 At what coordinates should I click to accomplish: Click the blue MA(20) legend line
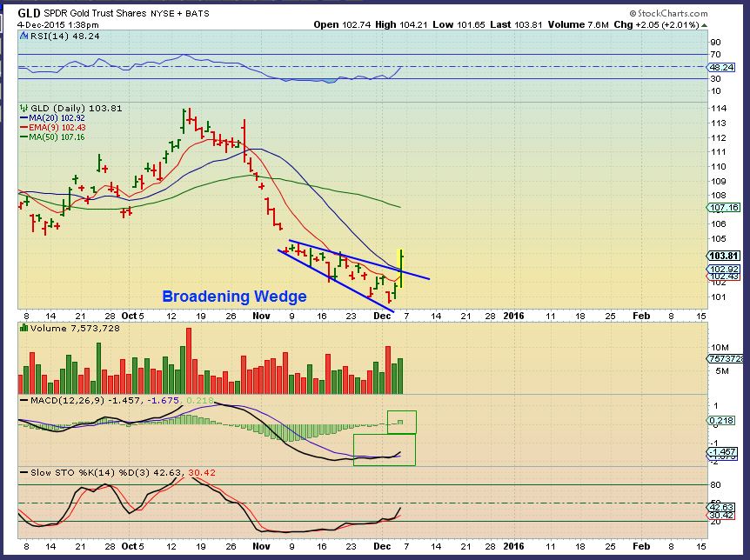tap(23, 117)
